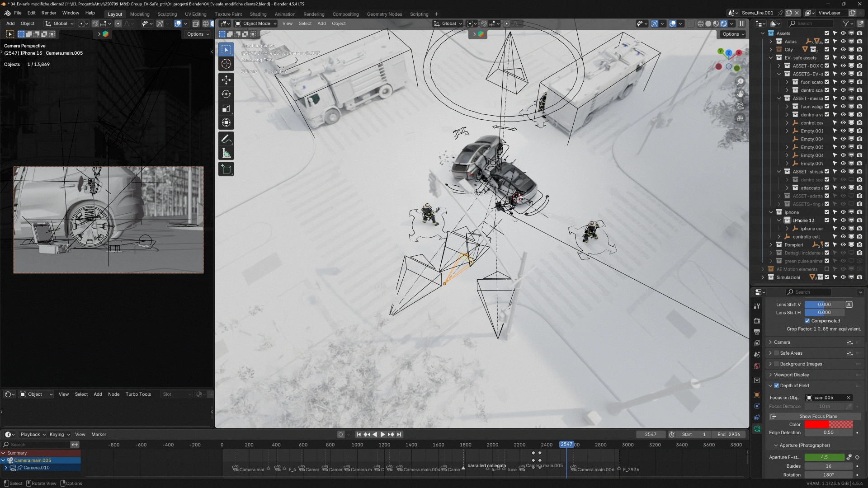The image size is (868, 488).
Task: Select the Rotate tool in toolbar
Action: tap(226, 94)
